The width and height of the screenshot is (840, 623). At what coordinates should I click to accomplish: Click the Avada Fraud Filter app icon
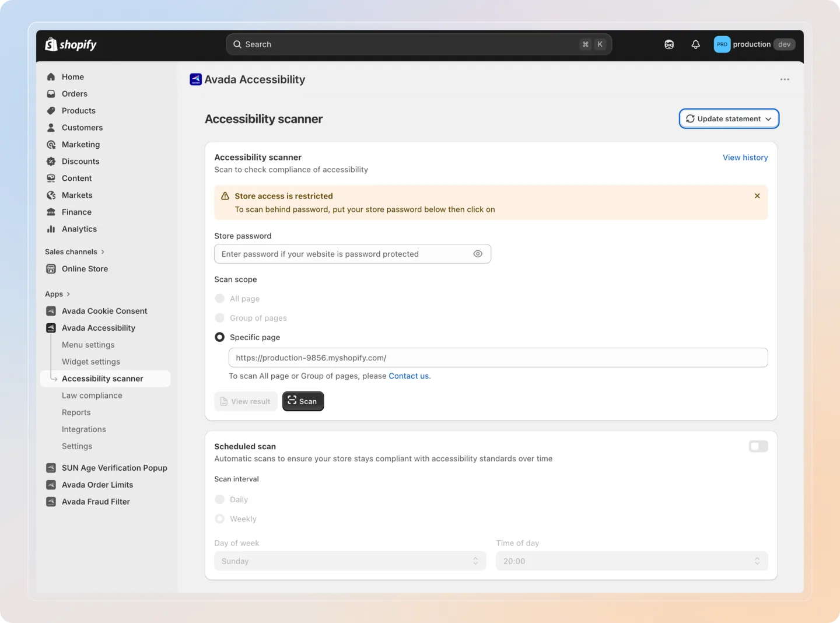51,502
